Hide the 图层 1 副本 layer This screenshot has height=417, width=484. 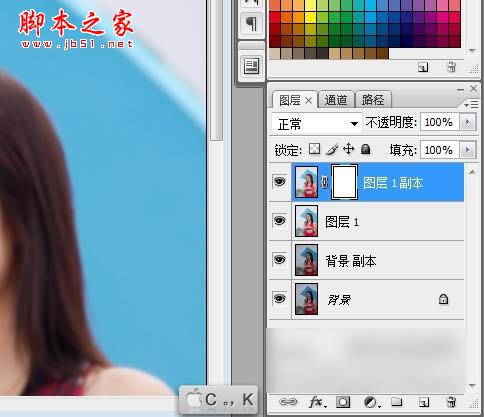pos(280,182)
